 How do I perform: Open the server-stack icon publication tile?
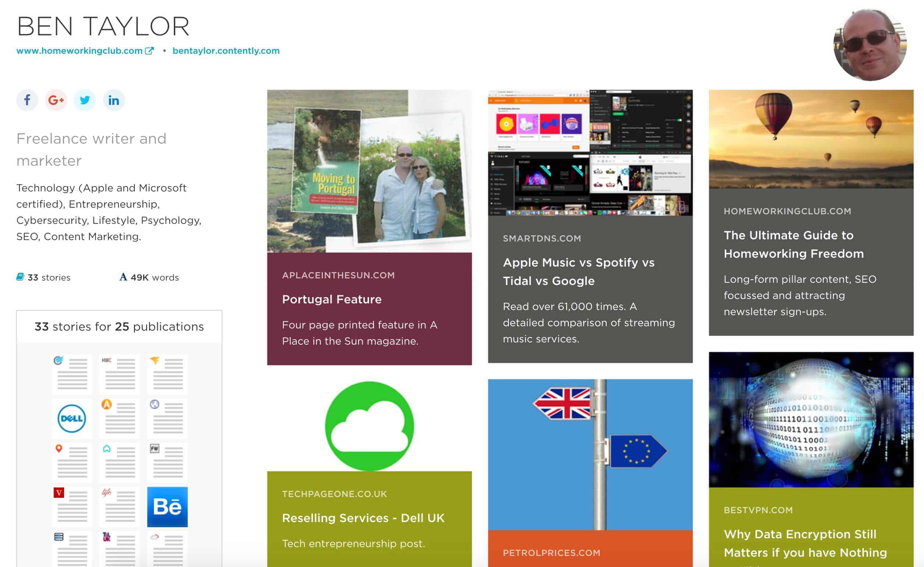click(x=72, y=549)
